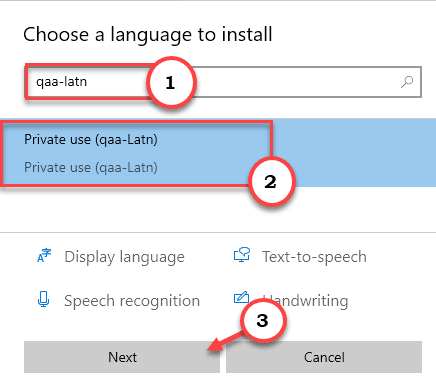Click the magnifying glass search icon
The width and height of the screenshot is (436, 382).
tap(407, 82)
